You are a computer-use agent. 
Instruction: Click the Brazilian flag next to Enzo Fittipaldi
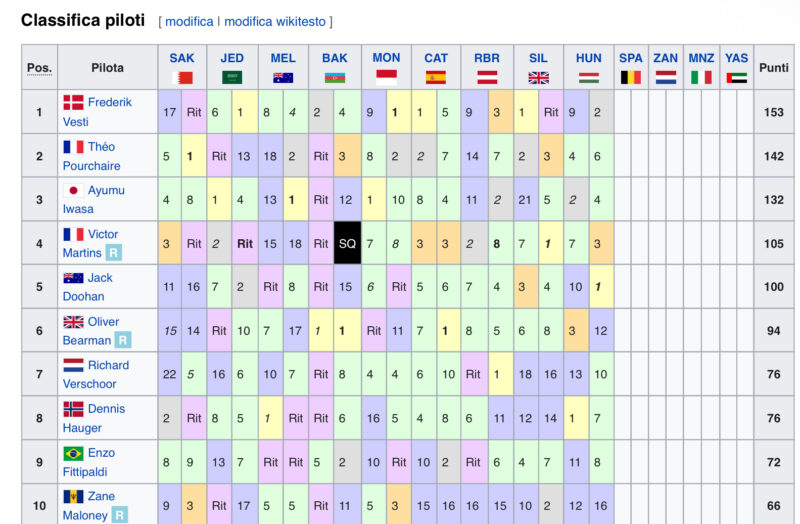point(74,453)
